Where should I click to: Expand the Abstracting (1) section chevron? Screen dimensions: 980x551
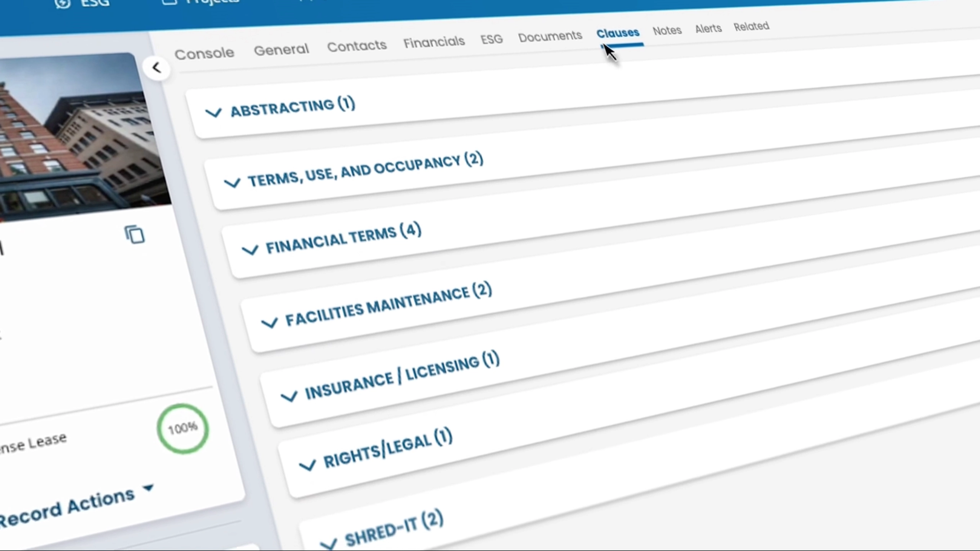tap(213, 113)
